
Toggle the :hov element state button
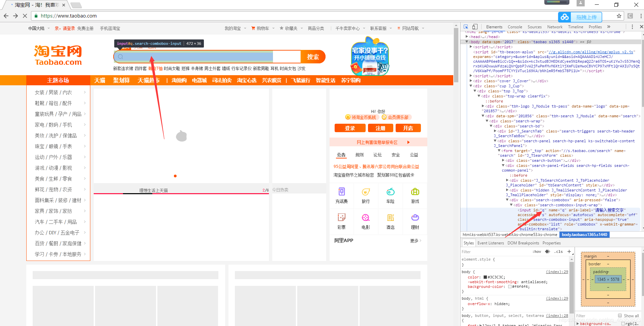coord(536,251)
